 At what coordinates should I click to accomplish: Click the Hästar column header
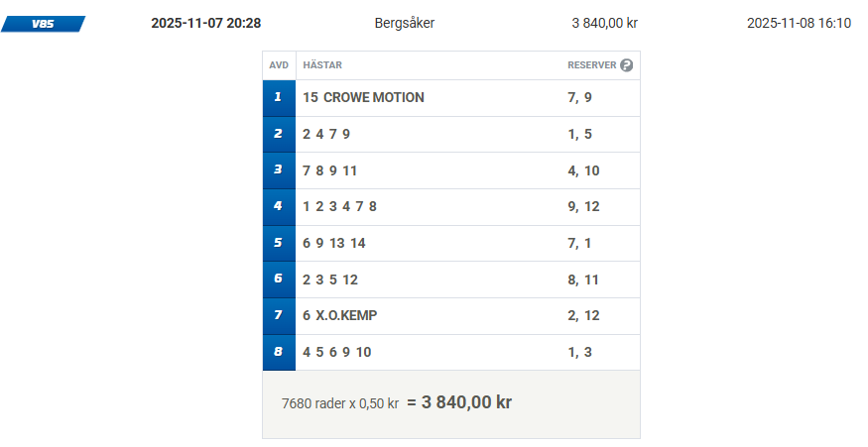coord(322,65)
